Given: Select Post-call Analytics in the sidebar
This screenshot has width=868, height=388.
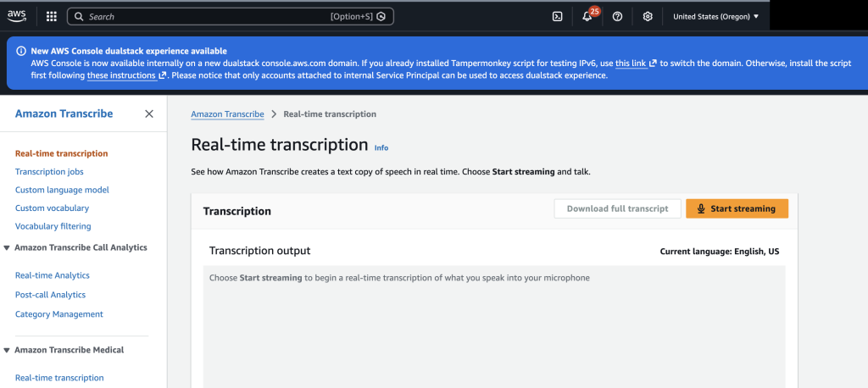Looking at the screenshot, I should [51, 295].
